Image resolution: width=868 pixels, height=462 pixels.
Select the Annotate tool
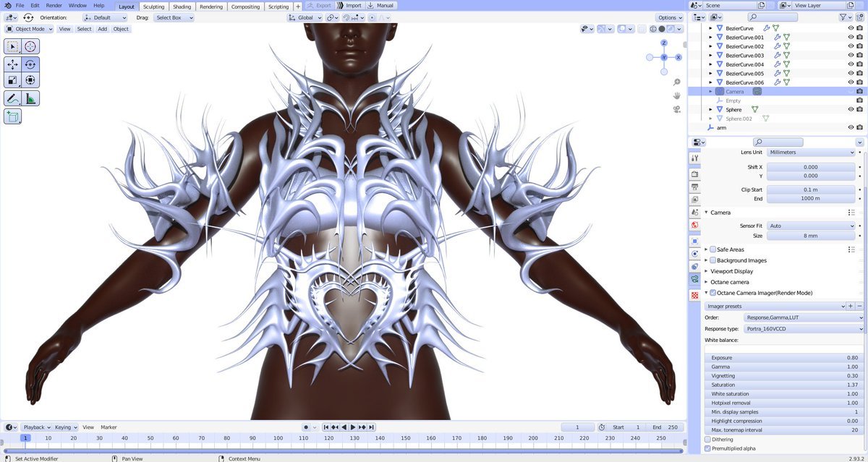(x=13, y=98)
